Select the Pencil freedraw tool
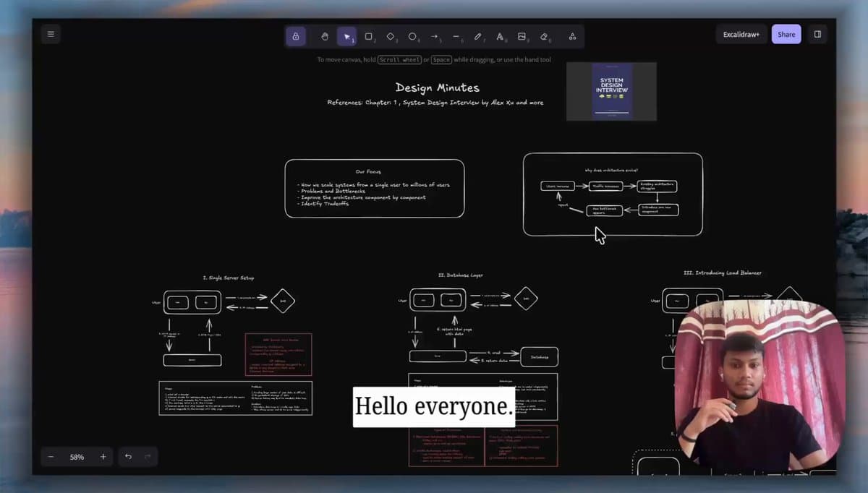Screen dimensions: 868x493 478,36
